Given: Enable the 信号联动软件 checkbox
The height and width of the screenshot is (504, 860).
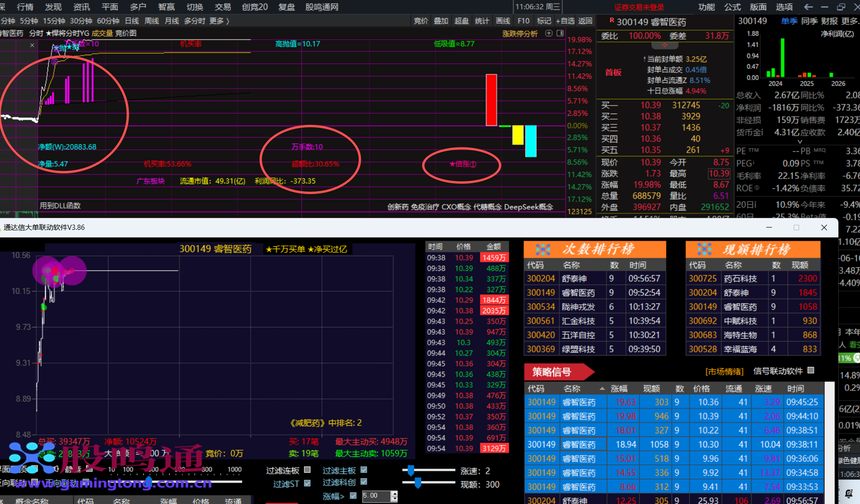Looking at the screenshot, I should coord(811,370).
